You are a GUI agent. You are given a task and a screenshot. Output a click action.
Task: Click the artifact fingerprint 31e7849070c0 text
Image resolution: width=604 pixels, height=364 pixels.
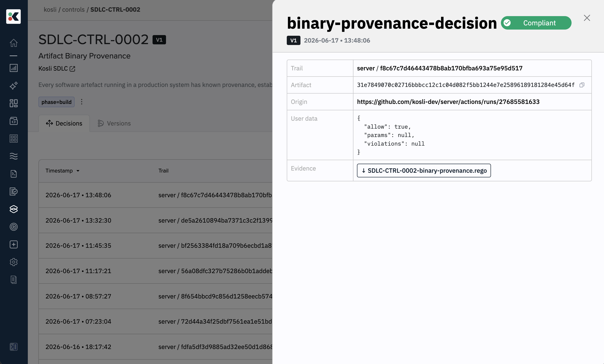pyautogui.click(x=466, y=85)
